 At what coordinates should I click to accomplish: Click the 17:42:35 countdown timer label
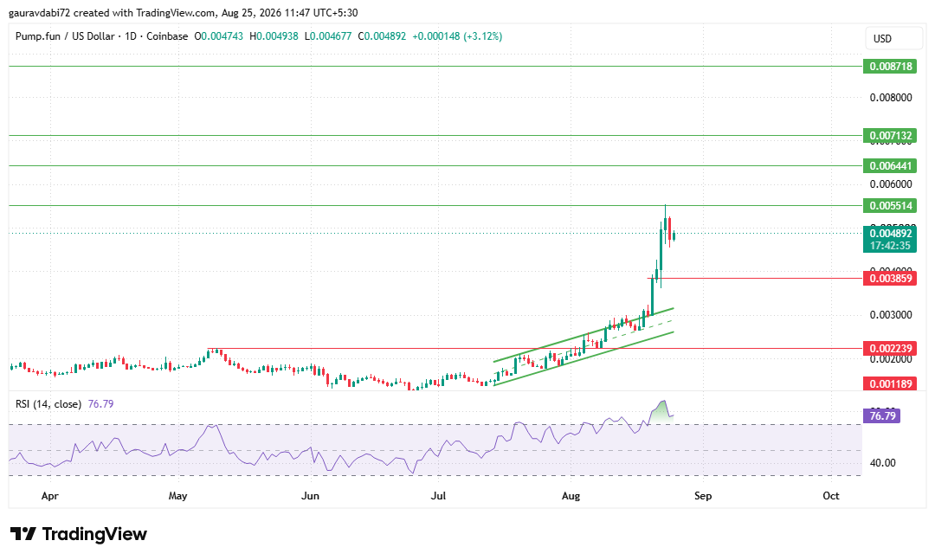click(x=890, y=246)
